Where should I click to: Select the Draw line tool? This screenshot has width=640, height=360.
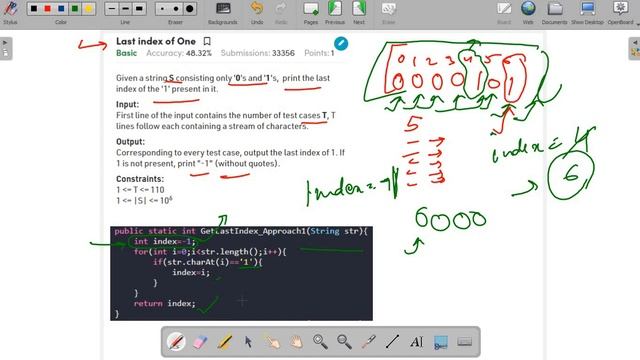392,342
